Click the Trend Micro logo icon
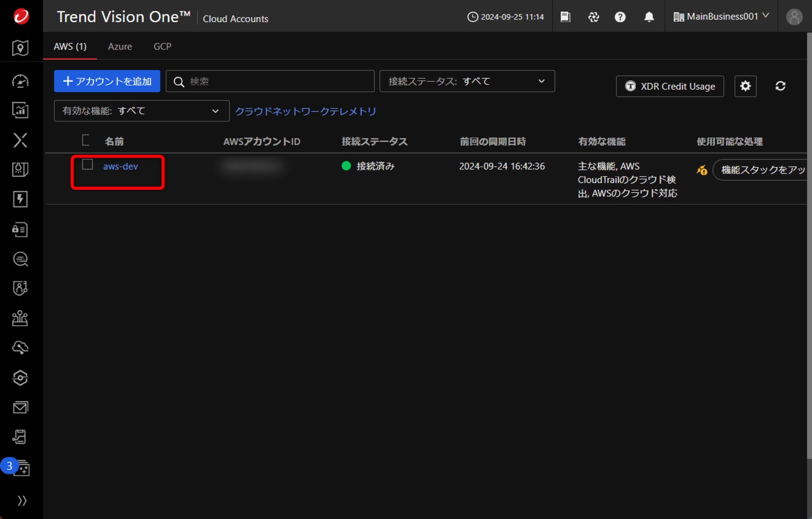 click(x=21, y=16)
